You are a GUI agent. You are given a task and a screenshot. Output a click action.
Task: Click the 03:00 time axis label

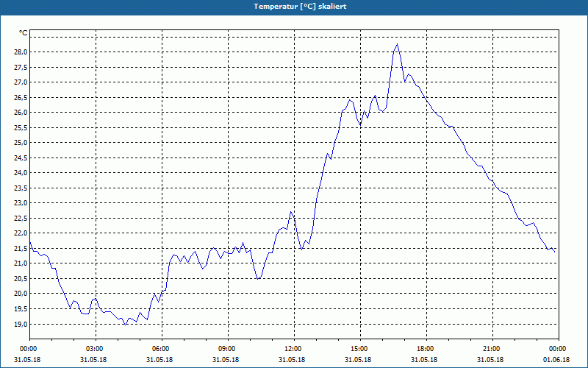point(95,349)
